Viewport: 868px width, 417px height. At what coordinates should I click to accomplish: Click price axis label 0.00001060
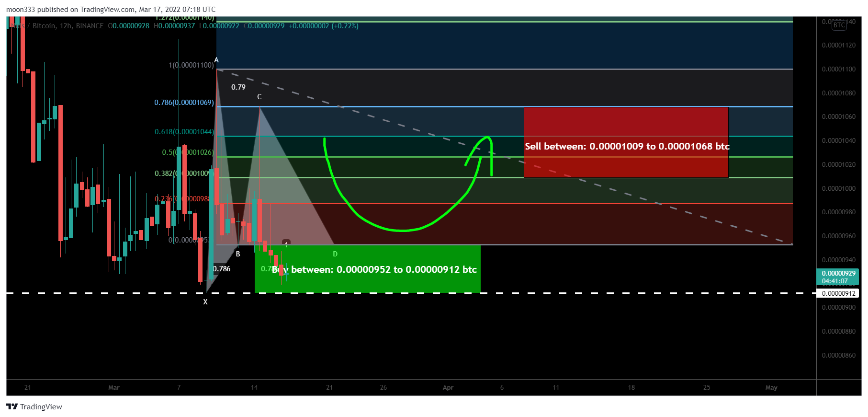coord(839,116)
